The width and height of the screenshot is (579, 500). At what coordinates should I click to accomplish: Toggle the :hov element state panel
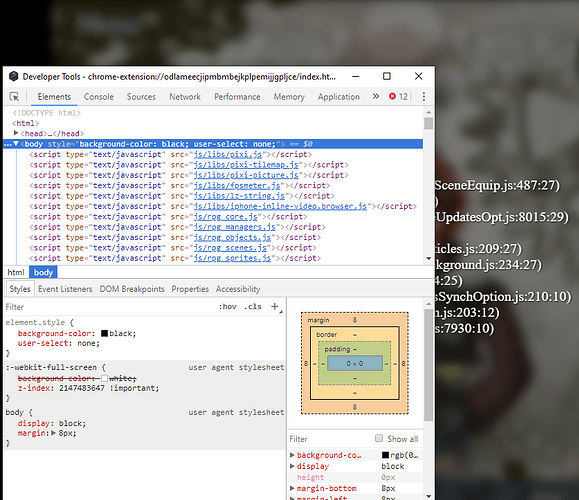coord(227,306)
